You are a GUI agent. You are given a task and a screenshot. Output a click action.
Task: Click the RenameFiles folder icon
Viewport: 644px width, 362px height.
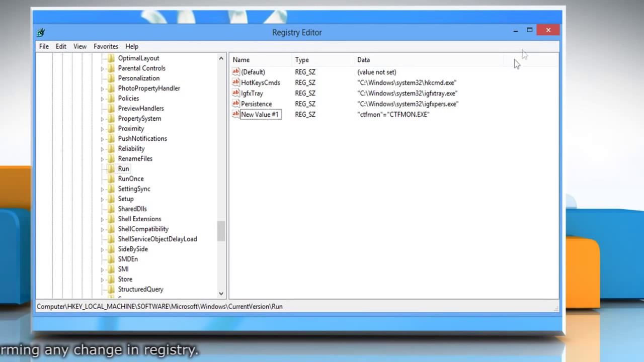point(111,159)
